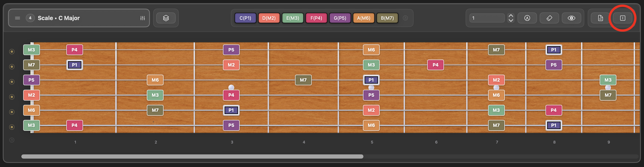The width and height of the screenshot is (644, 167).
Task: Click the M3 marker at fret 2
Action: [155, 95]
